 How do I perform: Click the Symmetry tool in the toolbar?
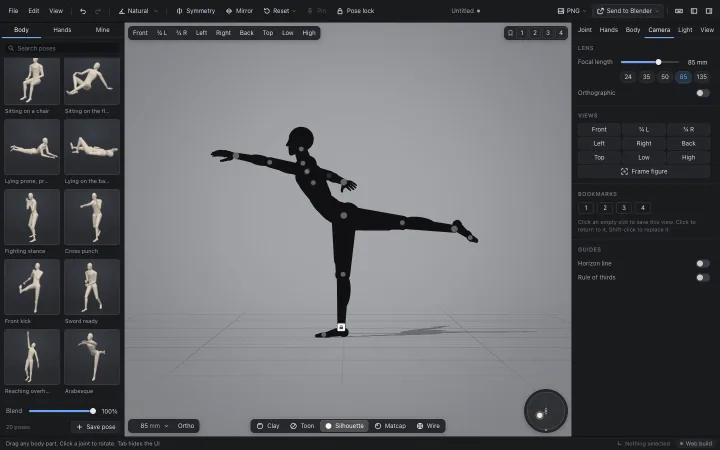coord(196,11)
